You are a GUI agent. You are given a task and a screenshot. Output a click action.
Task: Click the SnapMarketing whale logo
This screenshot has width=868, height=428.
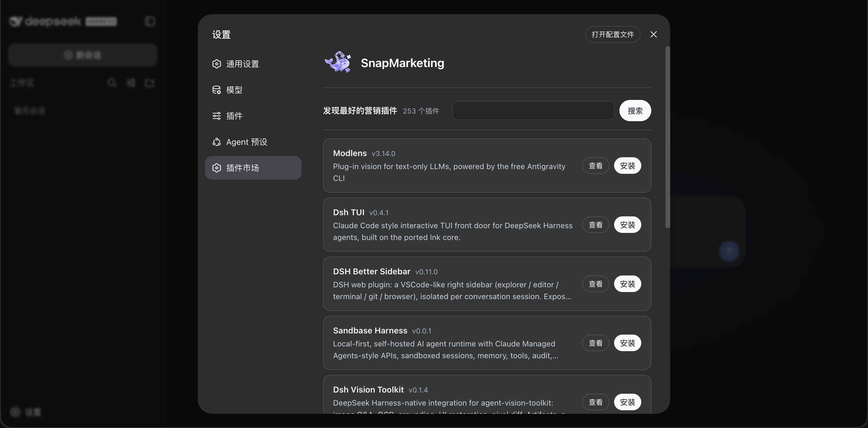(338, 62)
